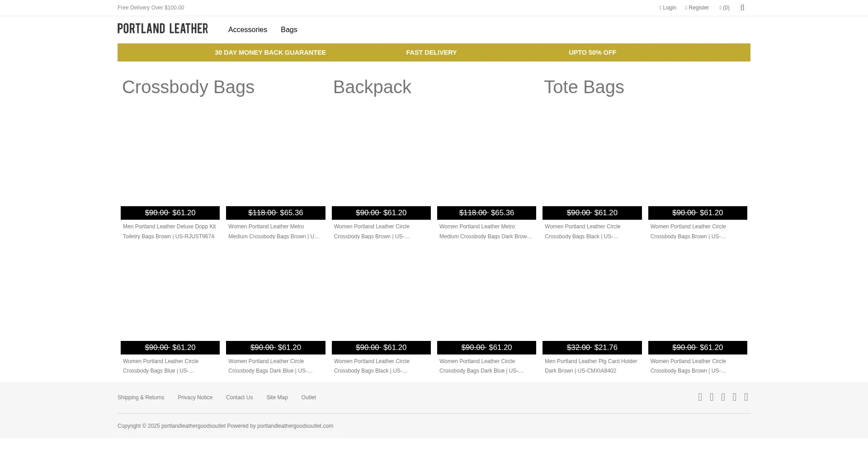Image resolution: width=868 pixels, height=449 pixels.
Task: Select the Tote Bags category heading
Action: point(584,87)
